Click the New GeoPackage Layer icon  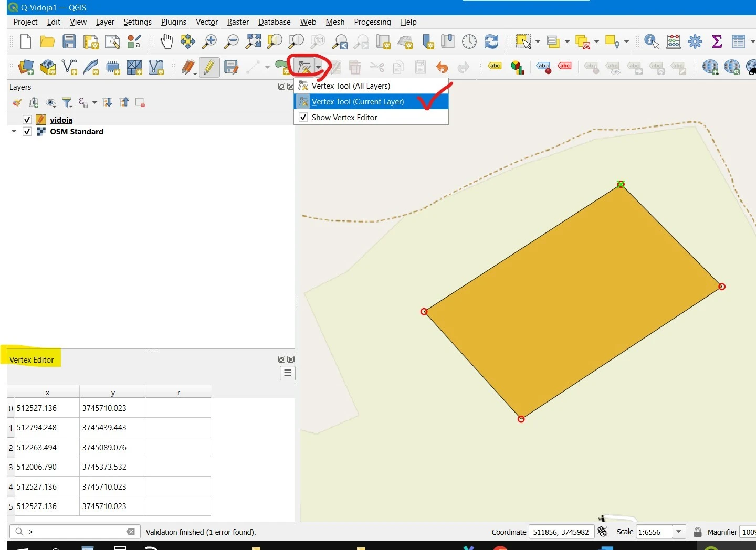48,67
